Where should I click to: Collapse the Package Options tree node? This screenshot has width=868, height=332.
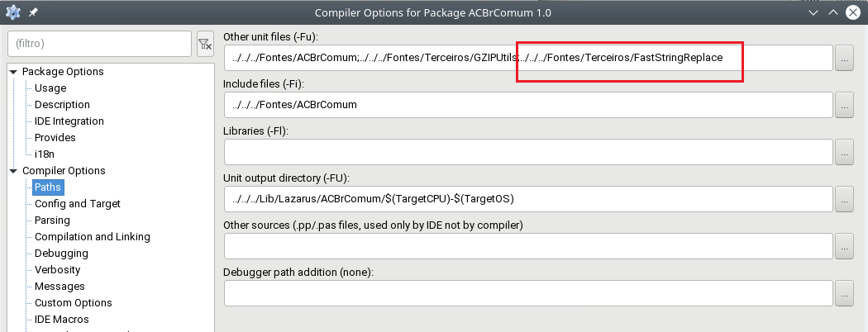(x=13, y=72)
